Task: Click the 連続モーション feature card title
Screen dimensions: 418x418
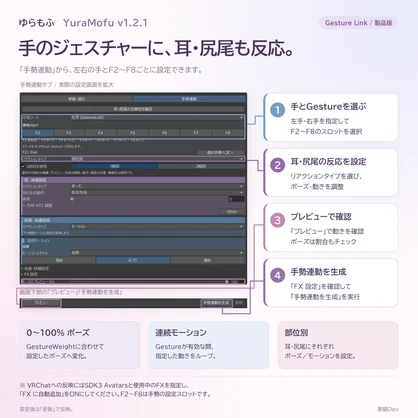Action: click(x=181, y=333)
